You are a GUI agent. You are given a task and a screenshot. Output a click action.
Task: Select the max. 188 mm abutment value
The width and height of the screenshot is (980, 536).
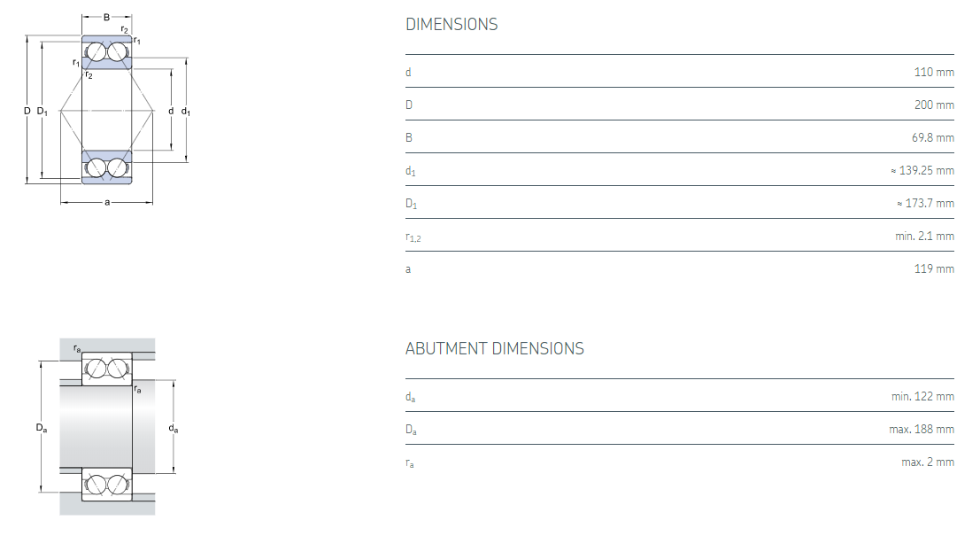pyautogui.click(x=922, y=430)
